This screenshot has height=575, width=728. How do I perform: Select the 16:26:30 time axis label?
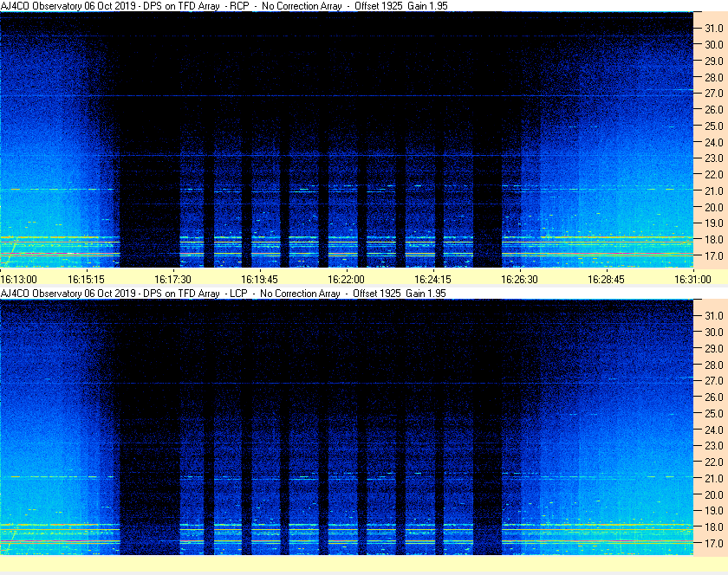click(x=519, y=280)
